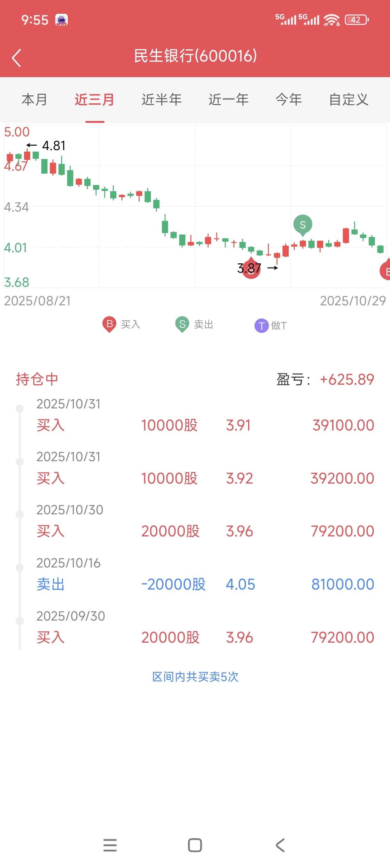Tap the 持仓中 status label
390x868 pixels.
pos(37,379)
